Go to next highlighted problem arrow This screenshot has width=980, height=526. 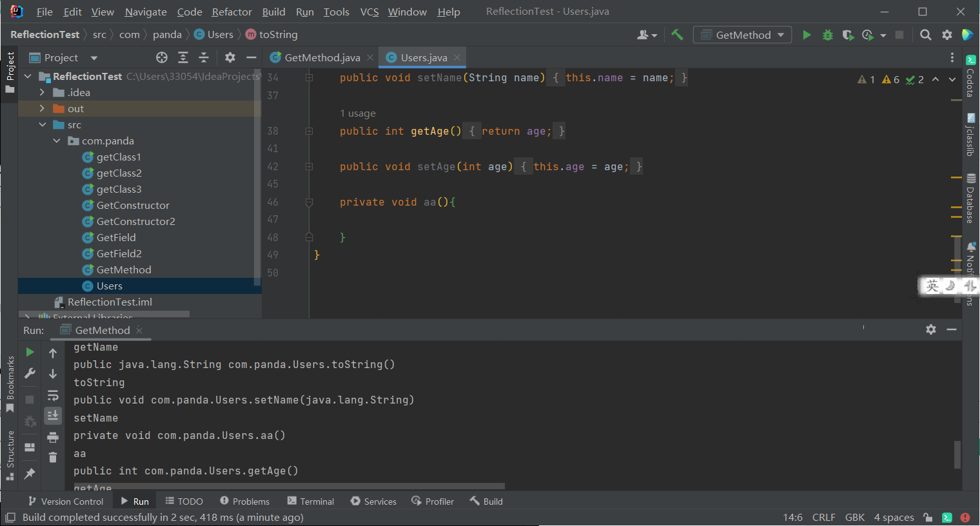952,79
